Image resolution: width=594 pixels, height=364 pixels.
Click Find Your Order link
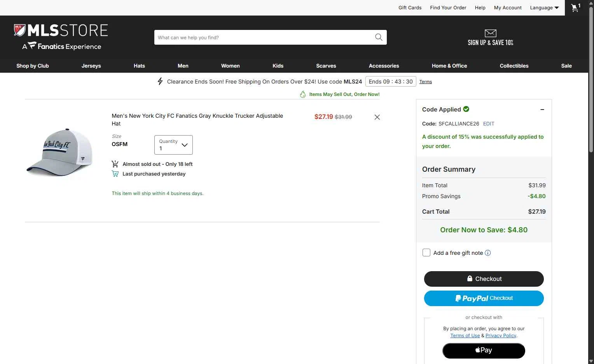(448, 8)
